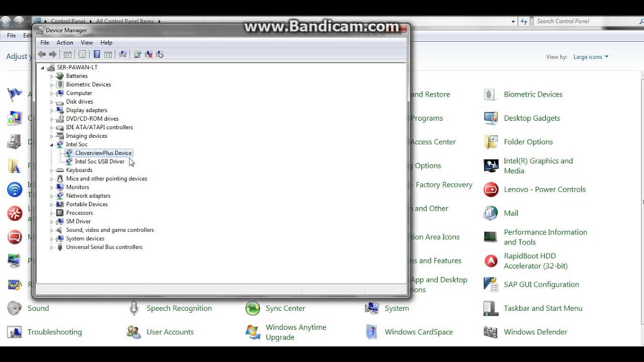Viewport: 644px width, 362px height.
Task: Open Mail in Control Panel
Action: pos(511,213)
